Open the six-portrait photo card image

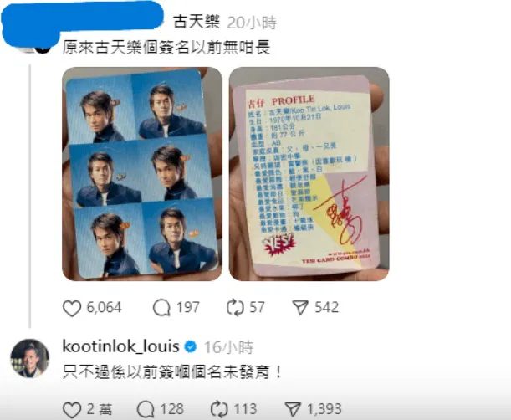click(x=142, y=174)
